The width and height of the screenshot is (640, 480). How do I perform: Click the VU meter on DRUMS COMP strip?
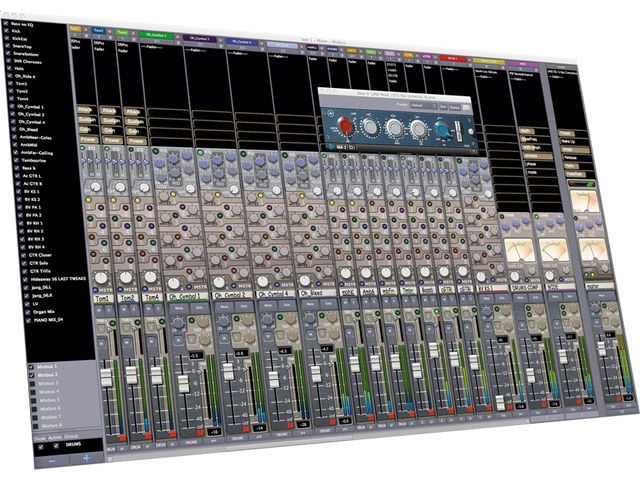coord(520,251)
